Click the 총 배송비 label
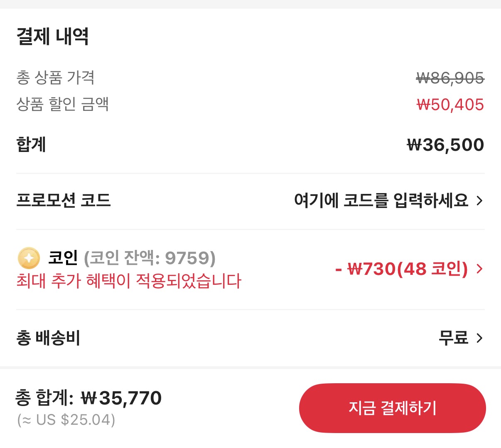 point(48,338)
